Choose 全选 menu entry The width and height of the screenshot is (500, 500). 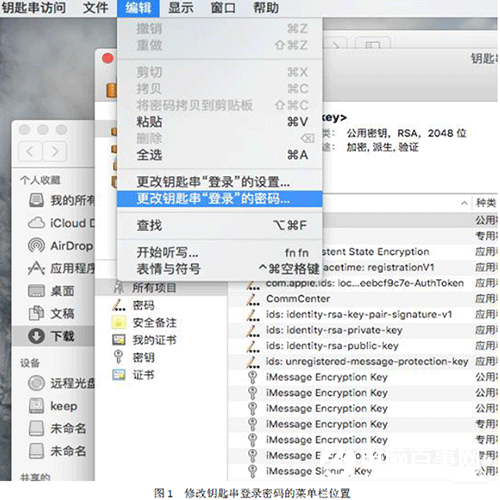(220, 155)
